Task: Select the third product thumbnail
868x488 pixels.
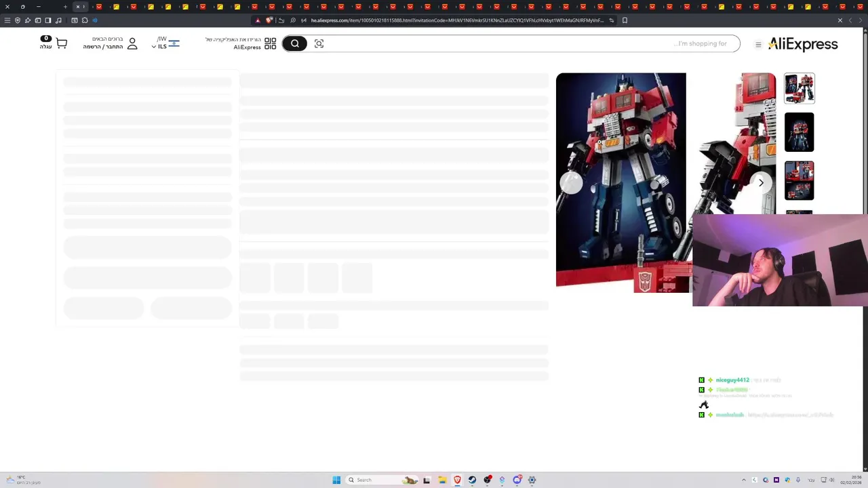Action: (x=800, y=180)
